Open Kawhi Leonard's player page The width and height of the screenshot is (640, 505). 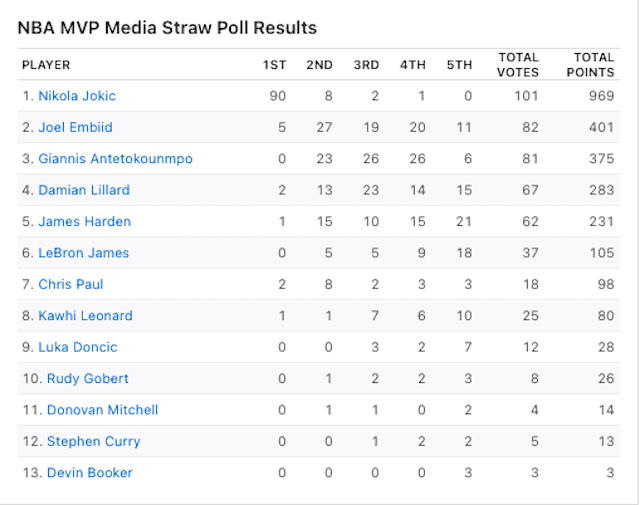(x=85, y=316)
